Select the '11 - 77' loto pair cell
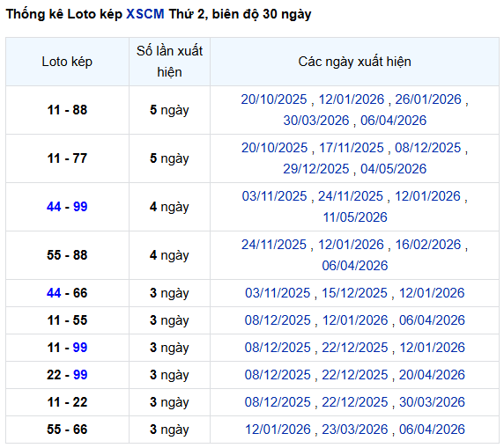The height and width of the screenshot is (448, 504). (x=67, y=158)
